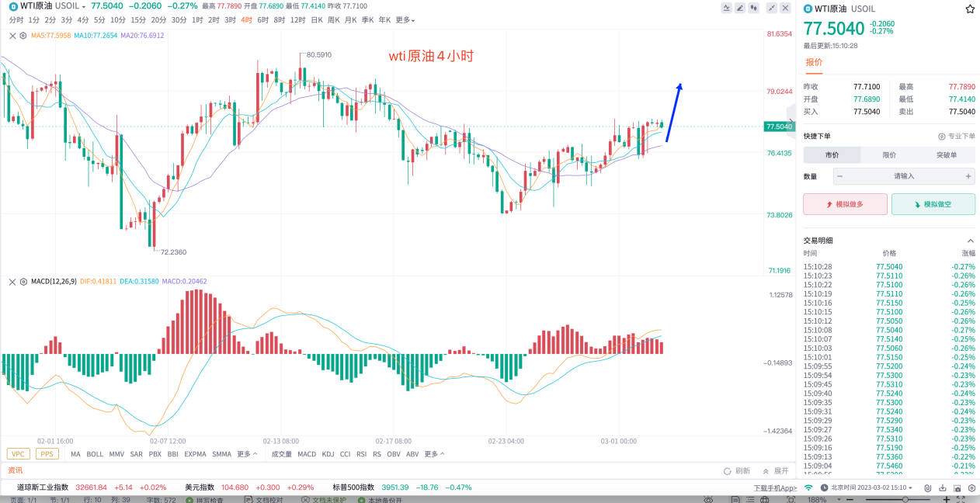Collapse the 交易明细 trade details panel
The image size is (980, 503).
[x=970, y=241]
